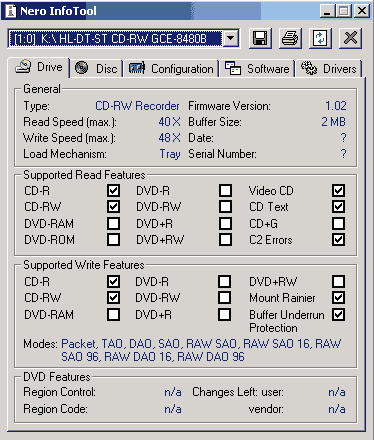
Task: Click the Modes list starting with Packet
Action: tap(201, 350)
